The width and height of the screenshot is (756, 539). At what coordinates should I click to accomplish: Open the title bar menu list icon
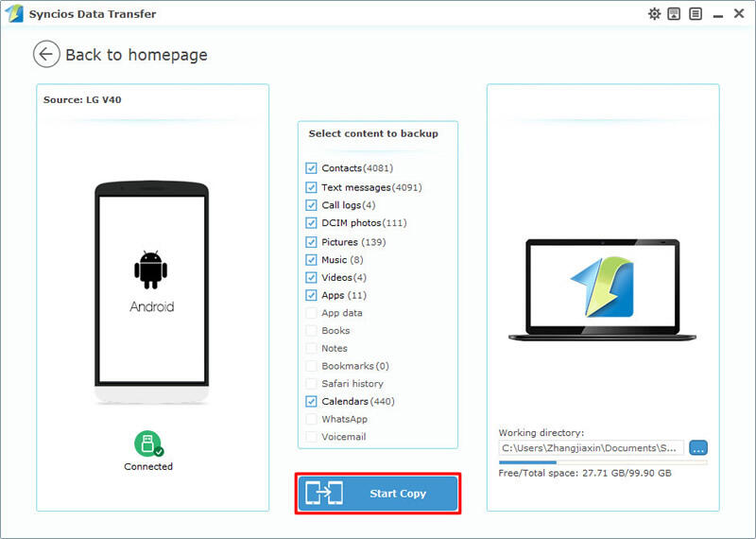(x=696, y=13)
